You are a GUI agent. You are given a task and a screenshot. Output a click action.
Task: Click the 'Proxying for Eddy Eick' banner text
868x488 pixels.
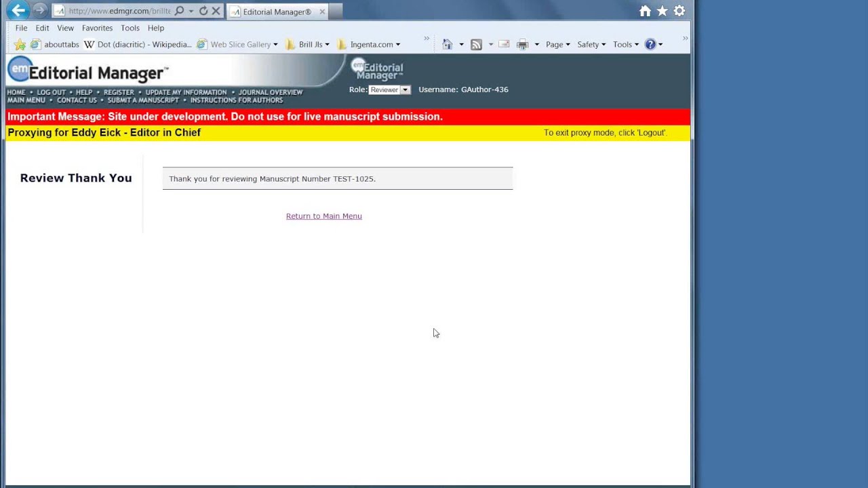pos(104,132)
